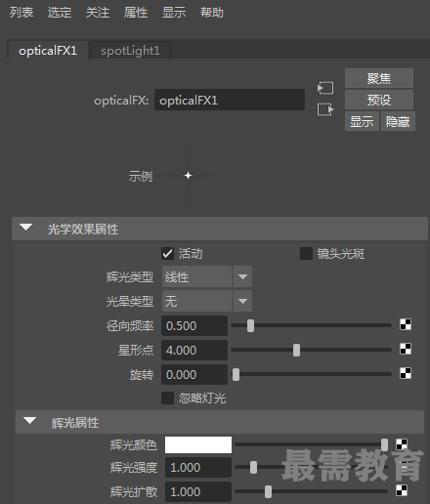Image resolution: width=430 pixels, height=504 pixels.
Task: Click map button for 辉光颜色
Action: 402,444
